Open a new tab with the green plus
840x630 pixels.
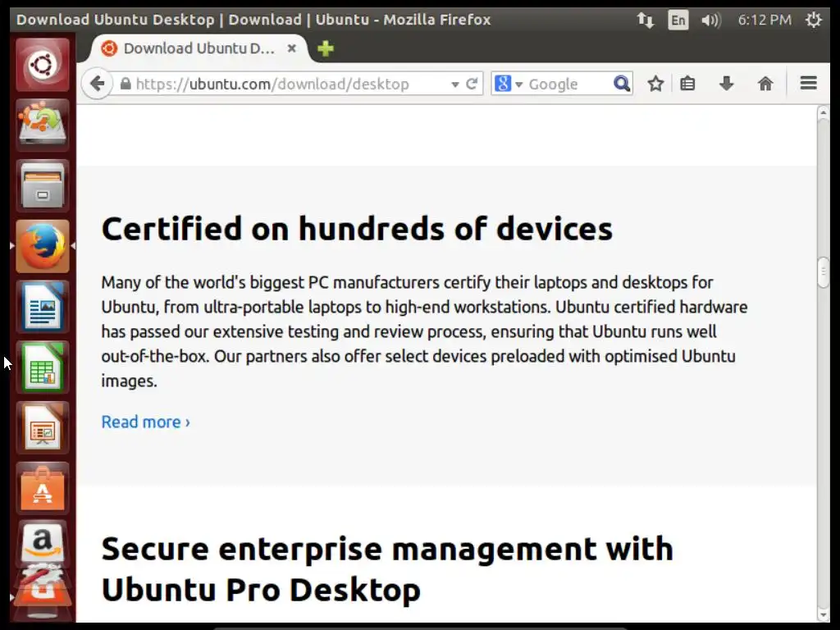tap(325, 48)
